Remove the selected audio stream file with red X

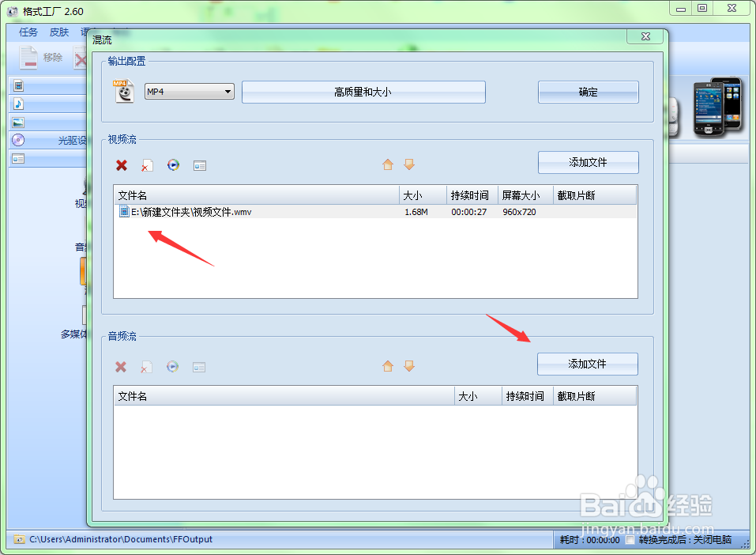pos(121,367)
